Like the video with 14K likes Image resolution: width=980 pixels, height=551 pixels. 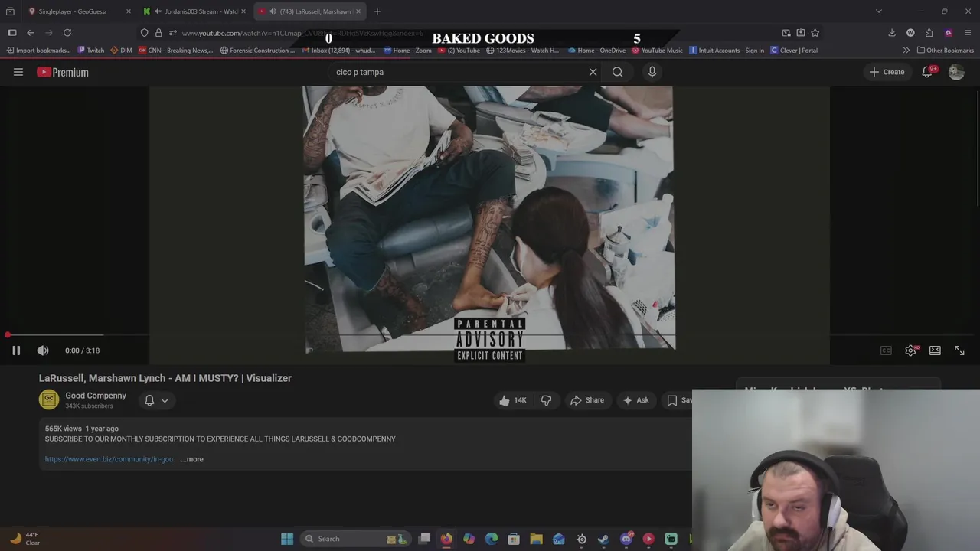(513, 400)
